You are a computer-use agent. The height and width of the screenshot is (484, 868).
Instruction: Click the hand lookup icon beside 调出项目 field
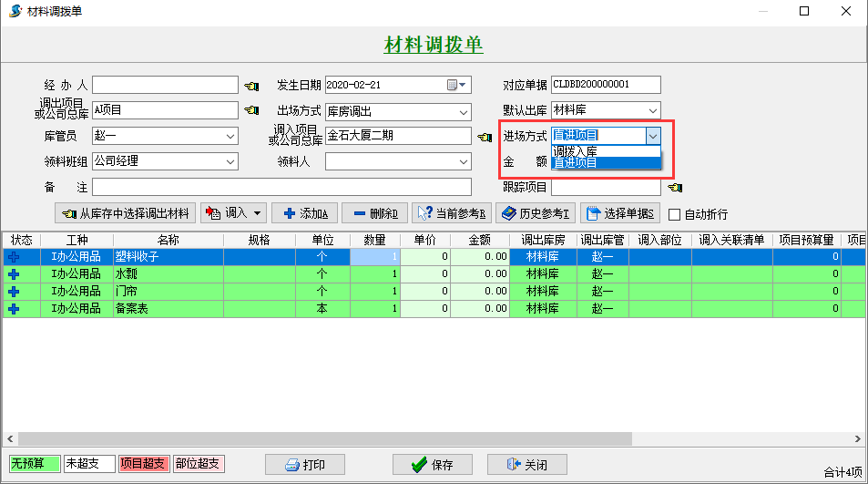[251, 111]
